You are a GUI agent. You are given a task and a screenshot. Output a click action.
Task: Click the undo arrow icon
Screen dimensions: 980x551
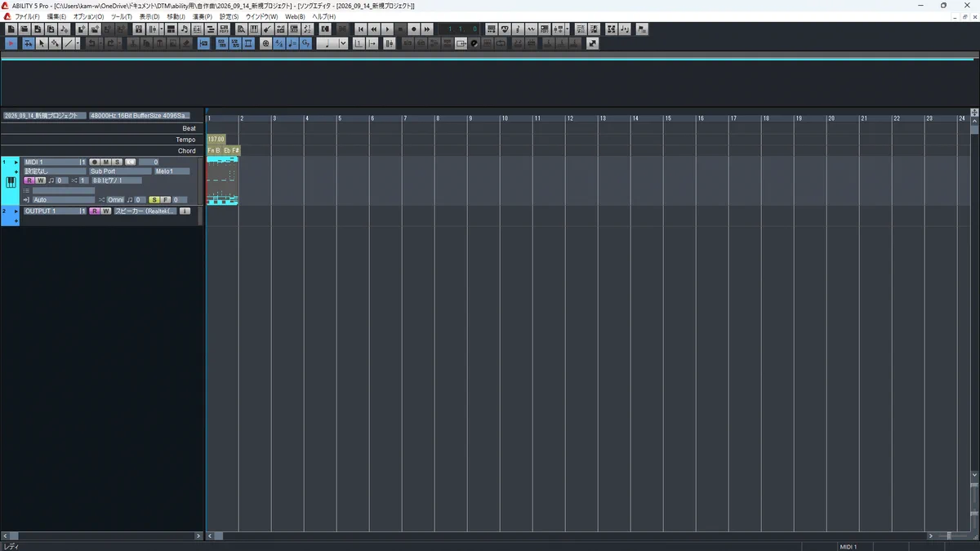tap(91, 43)
